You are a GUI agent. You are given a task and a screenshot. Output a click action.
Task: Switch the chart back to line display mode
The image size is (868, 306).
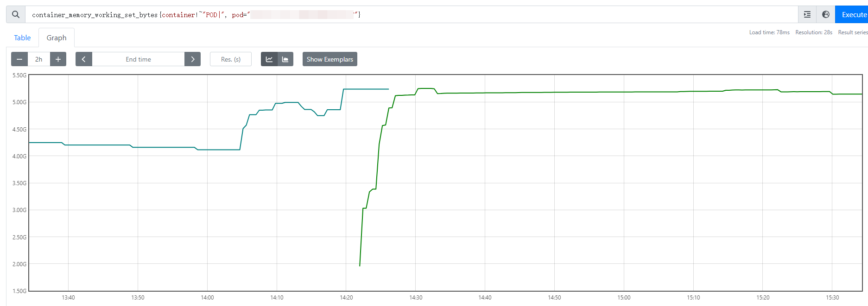point(269,59)
